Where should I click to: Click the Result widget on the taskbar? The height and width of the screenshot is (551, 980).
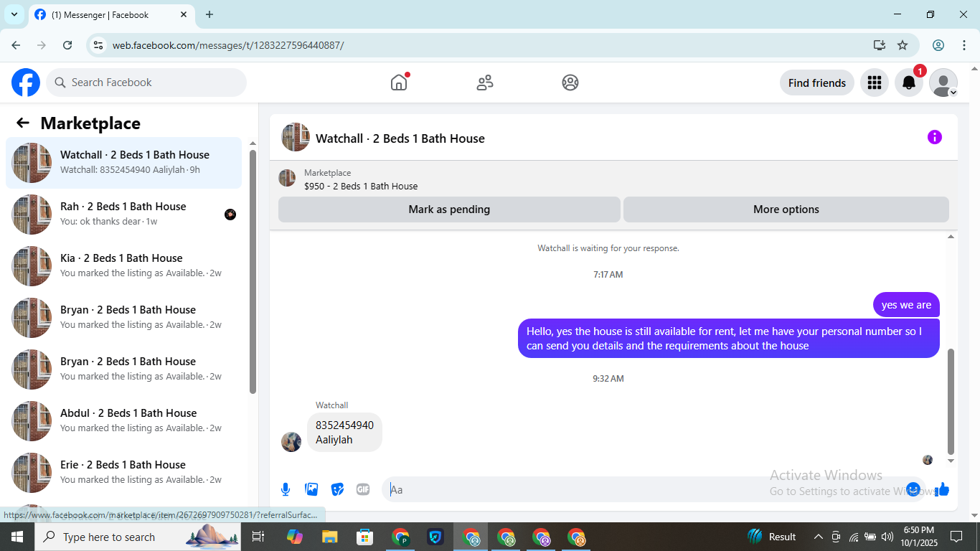coord(772,537)
